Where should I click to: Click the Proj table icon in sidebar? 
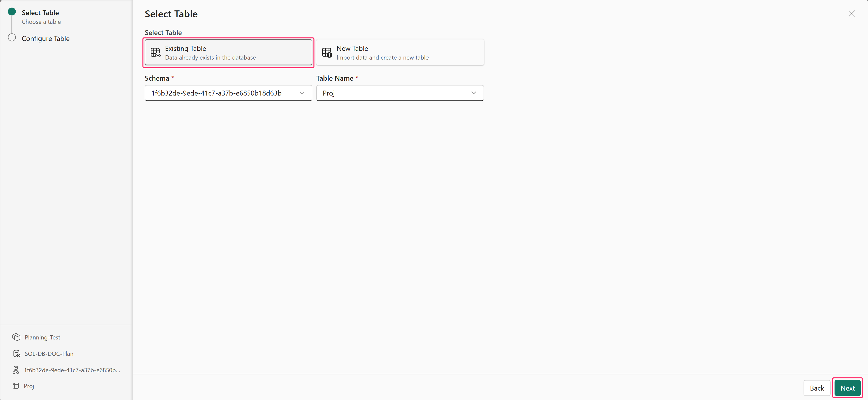coord(16,386)
